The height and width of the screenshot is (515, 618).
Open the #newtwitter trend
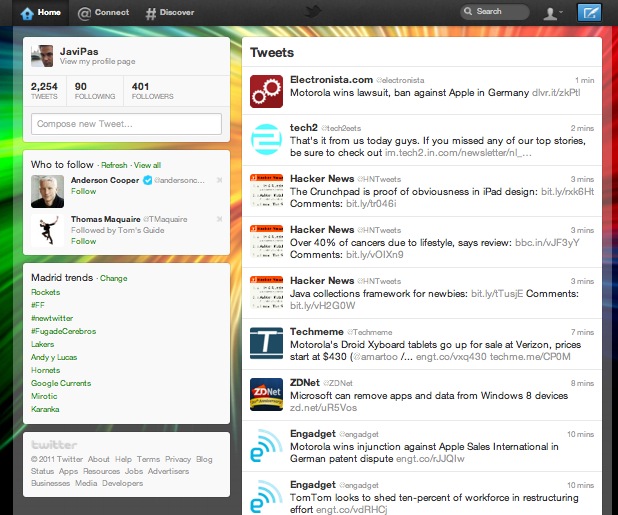(x=52, y=318)
